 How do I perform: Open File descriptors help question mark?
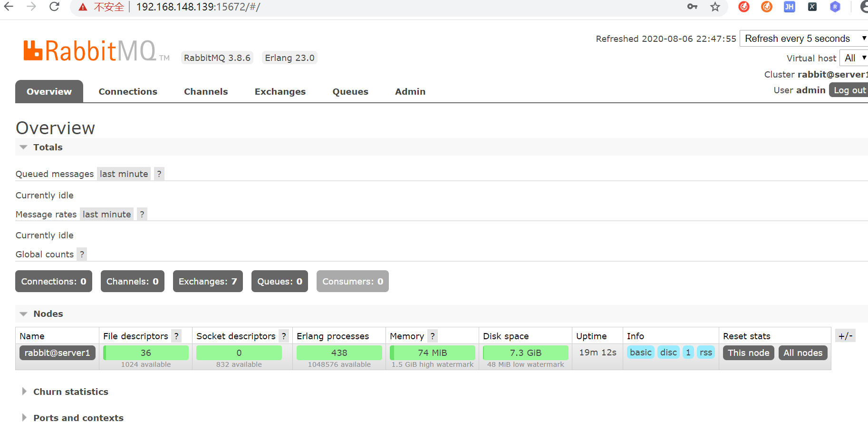point(176,336)
